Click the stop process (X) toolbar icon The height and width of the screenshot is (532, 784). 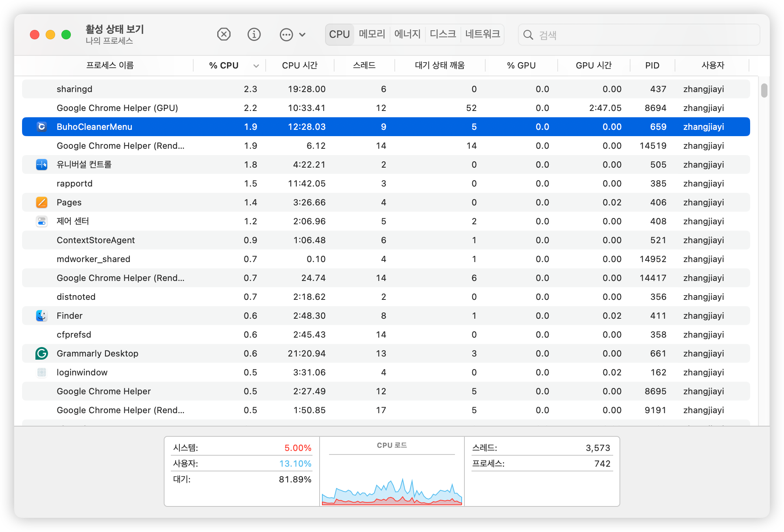[x=224, y=35]
